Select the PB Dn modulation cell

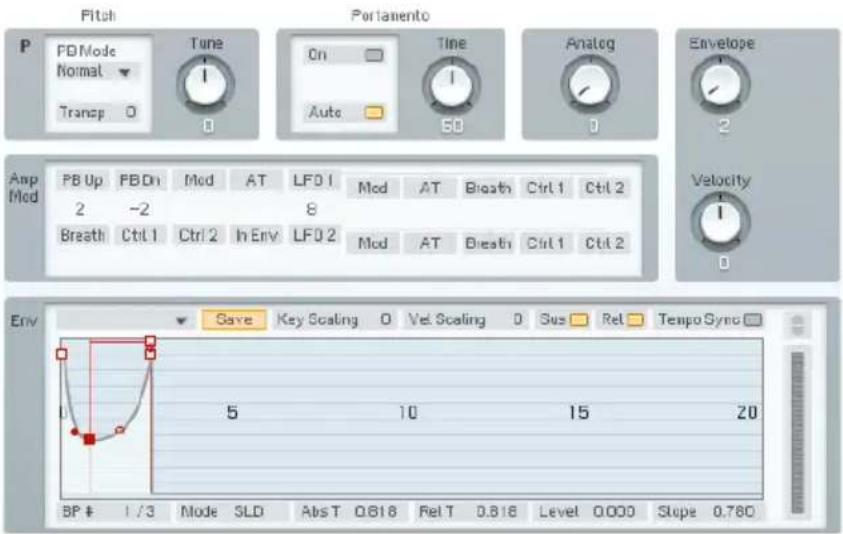tap(140, 181)
